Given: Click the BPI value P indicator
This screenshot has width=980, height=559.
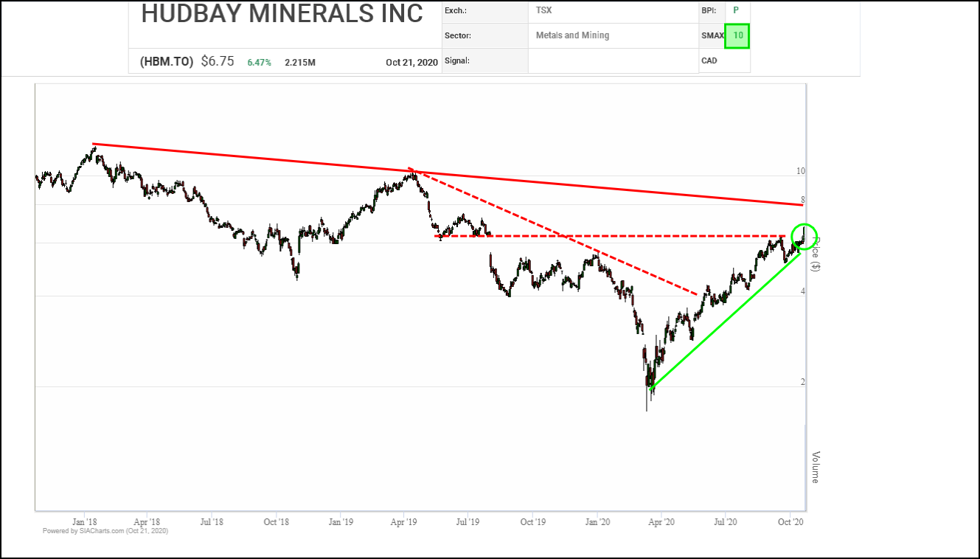Looking at the screenshot, I should 735,10.
